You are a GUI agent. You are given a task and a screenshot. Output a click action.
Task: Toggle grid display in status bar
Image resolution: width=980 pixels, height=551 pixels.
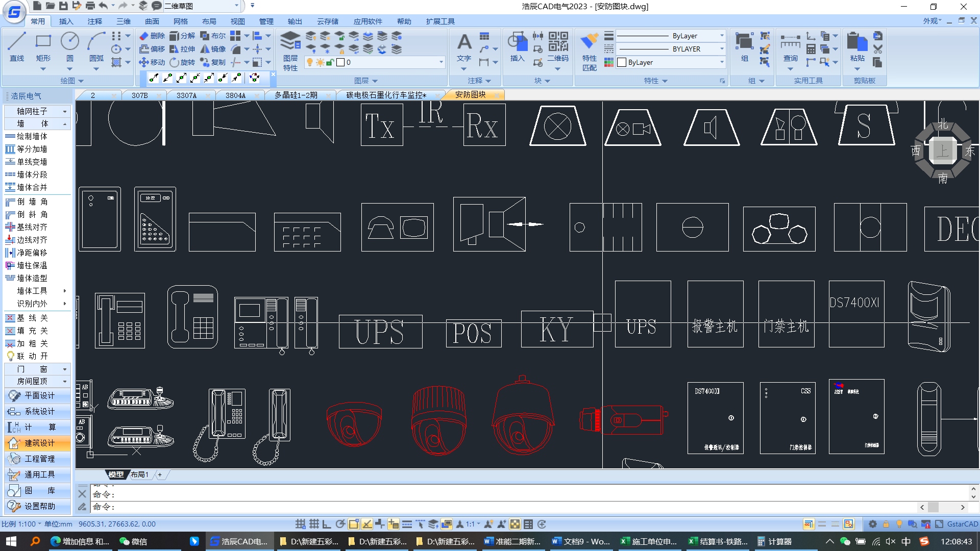tap(314, 524)
